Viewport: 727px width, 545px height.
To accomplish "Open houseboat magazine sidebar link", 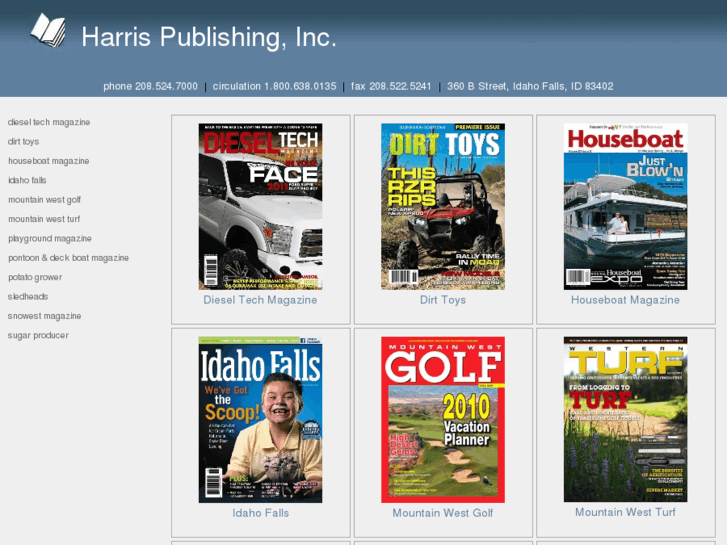I will coord(49,161).
